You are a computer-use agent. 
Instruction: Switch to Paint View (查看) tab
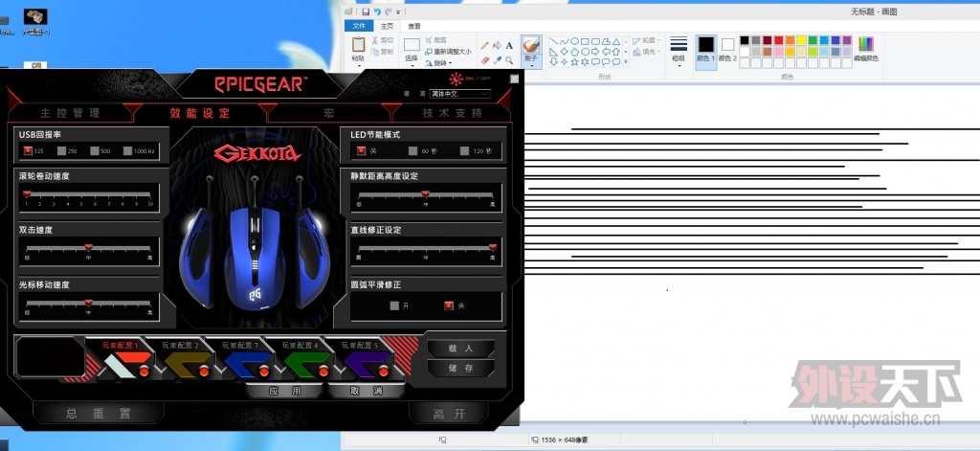tap(414, 26)
